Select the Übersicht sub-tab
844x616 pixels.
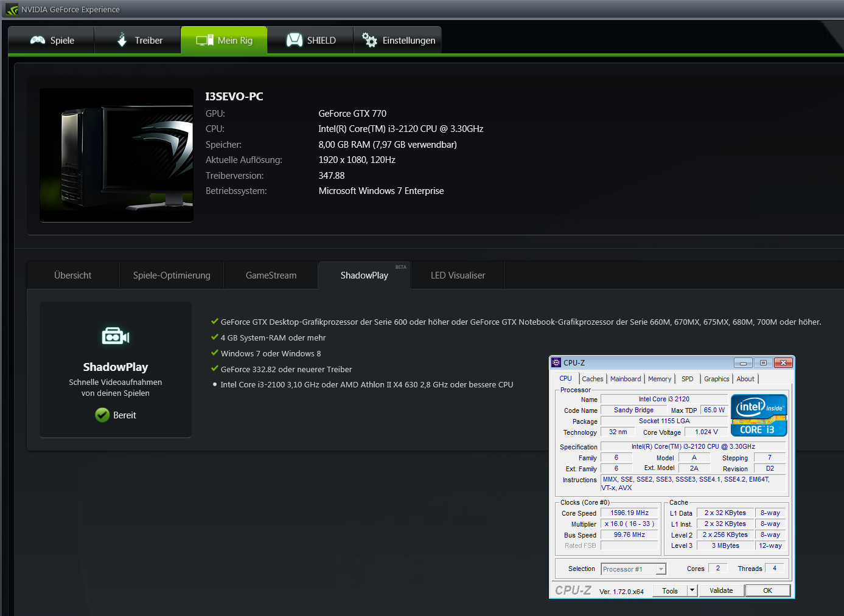pyautogui.click(x=73, y=275)
